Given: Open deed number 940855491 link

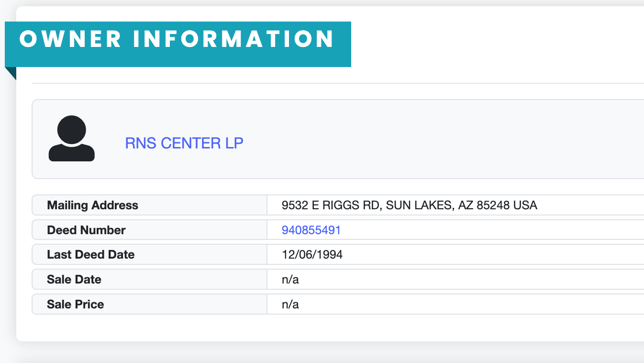Looking at the screenshot, I should pyautogui.click(x=311, y=230).
